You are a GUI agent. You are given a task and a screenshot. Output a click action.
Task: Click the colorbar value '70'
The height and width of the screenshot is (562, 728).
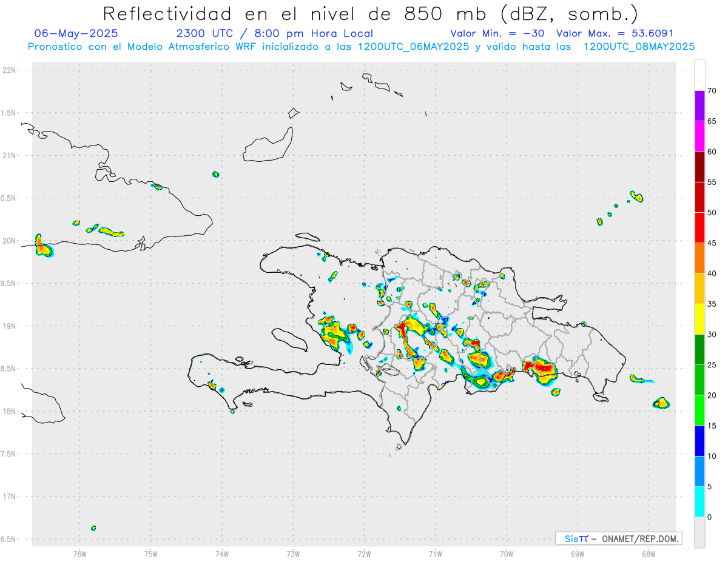pos(712,91)
